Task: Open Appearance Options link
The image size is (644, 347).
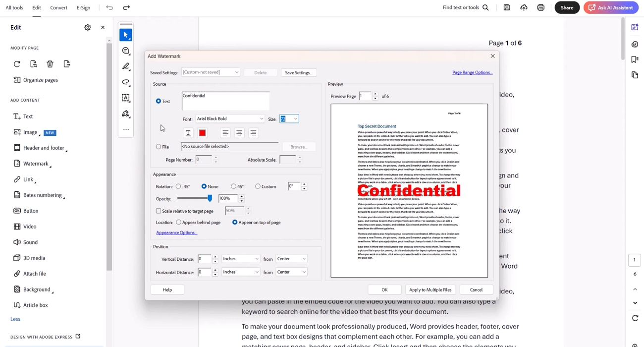Action: [x=177, y=232]
